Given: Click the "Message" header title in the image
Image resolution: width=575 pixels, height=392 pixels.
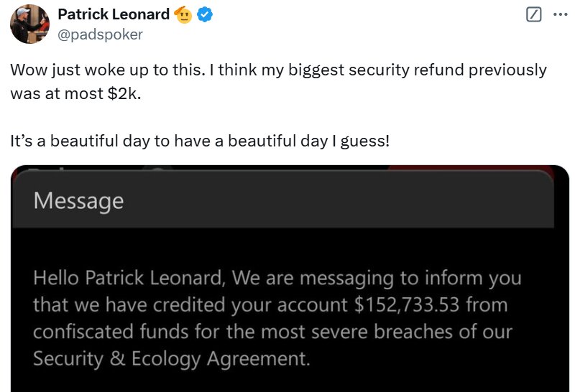Looking at the screenshot, I should (x=78, y=200).
